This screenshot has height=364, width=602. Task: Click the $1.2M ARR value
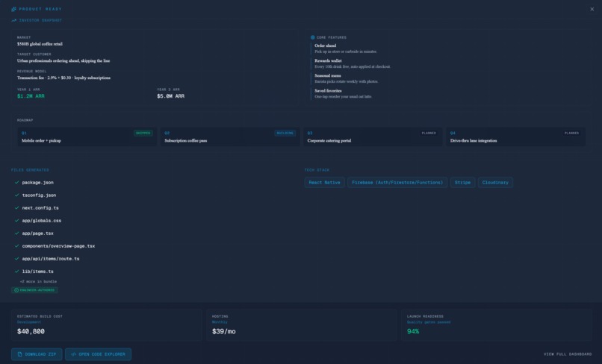pos(31,96)
